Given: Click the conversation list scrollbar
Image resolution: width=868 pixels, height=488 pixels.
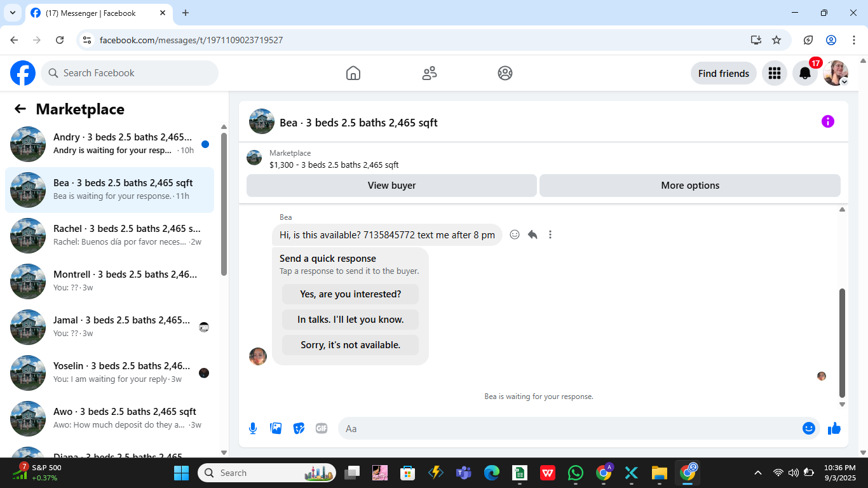Looking at the screenshot, I should tap(224, 203).
